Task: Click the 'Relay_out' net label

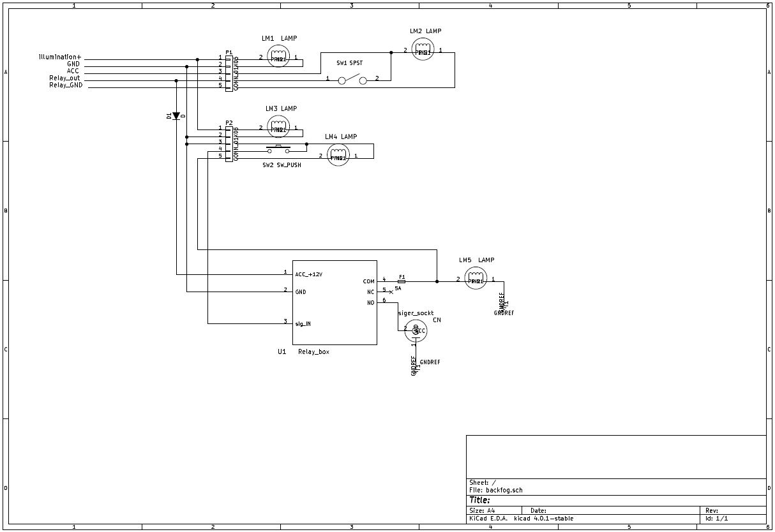Action: tap(64, 78)
